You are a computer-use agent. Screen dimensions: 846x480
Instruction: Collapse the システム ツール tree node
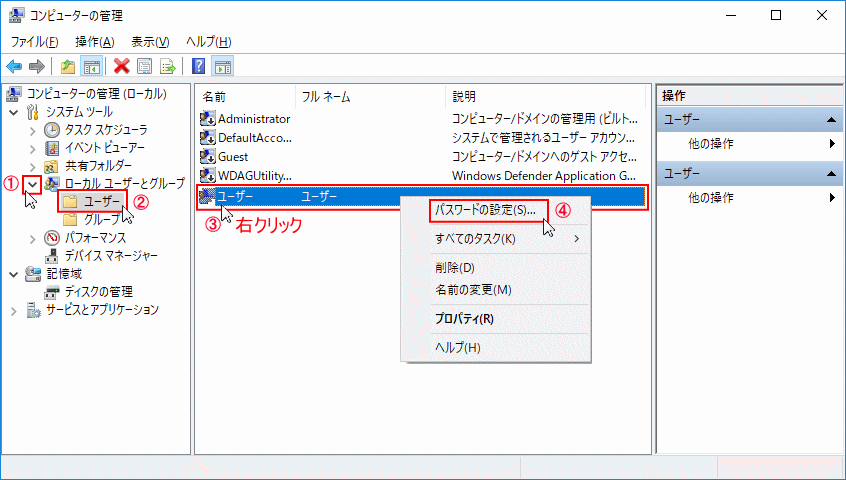(x=14, y=113)
